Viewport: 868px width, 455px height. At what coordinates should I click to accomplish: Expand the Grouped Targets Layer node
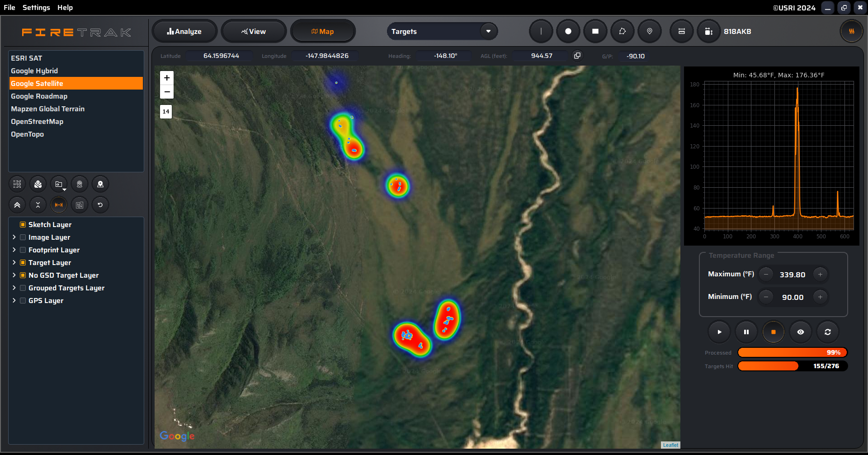click(x=14, y=288)
